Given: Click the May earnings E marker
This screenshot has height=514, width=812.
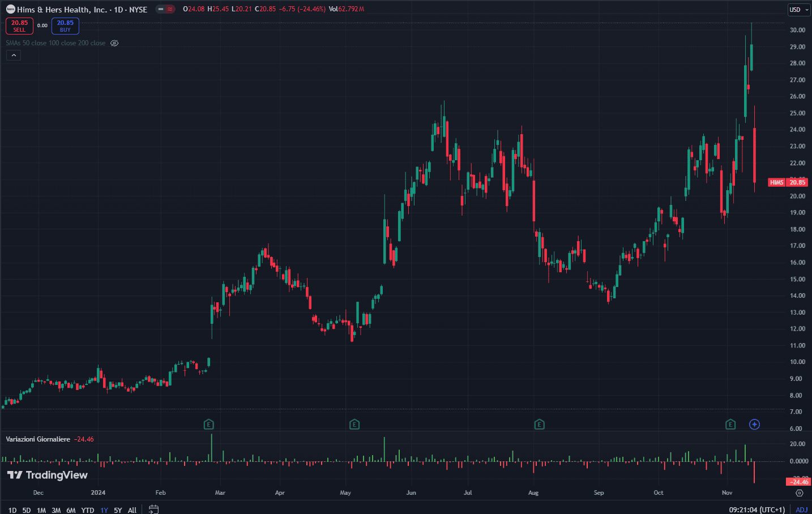Looking at the screenshot, I should pyautogui.click(x=354, y=424).
